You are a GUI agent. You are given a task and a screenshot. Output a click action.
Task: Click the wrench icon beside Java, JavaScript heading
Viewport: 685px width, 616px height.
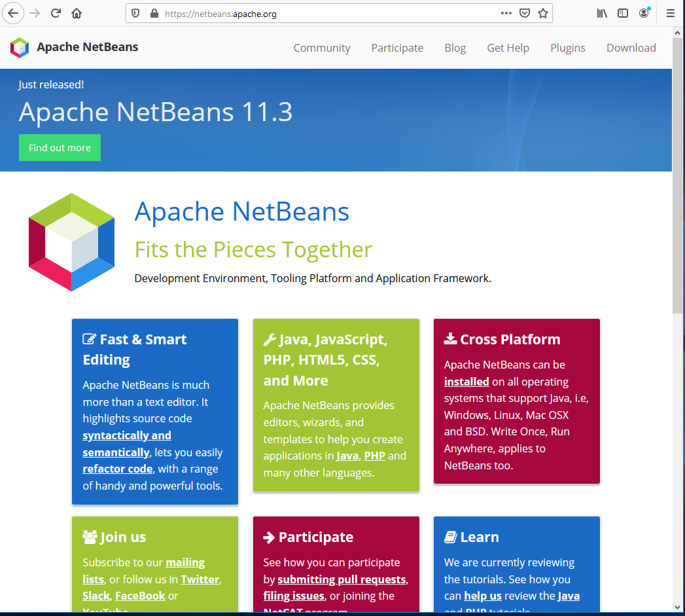pos(270,340)
